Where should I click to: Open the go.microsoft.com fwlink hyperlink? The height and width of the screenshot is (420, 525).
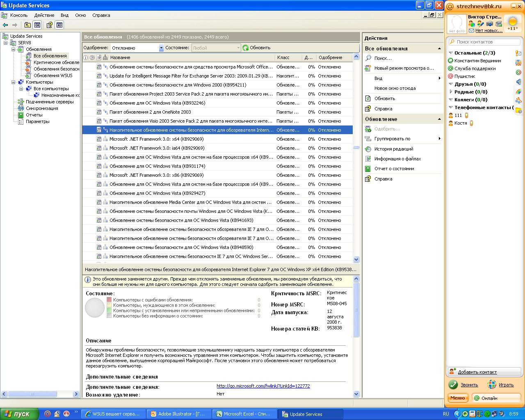coord(263,386)
